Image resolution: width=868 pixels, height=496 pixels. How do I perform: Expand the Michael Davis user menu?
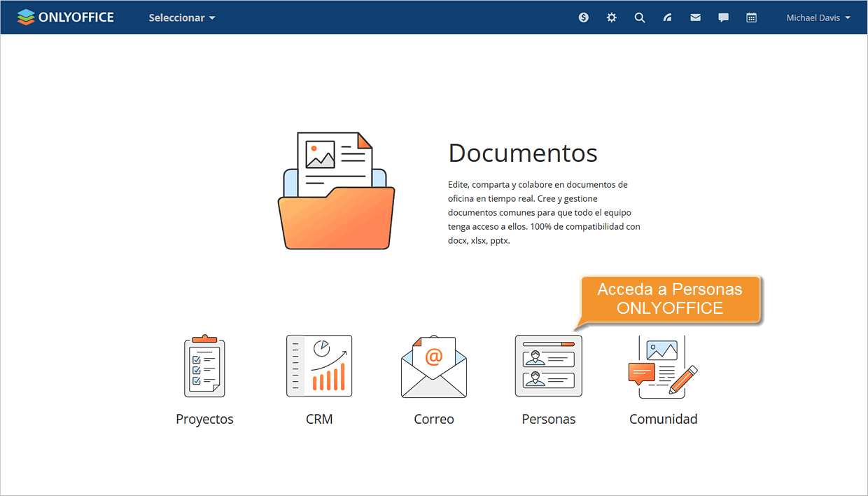818,18
